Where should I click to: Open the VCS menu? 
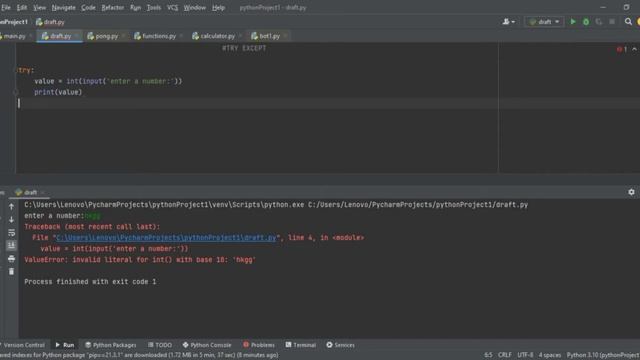coord(173,7)
